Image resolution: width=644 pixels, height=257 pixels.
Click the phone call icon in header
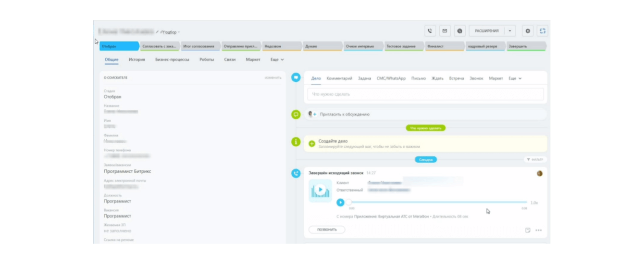click(430, 31)
